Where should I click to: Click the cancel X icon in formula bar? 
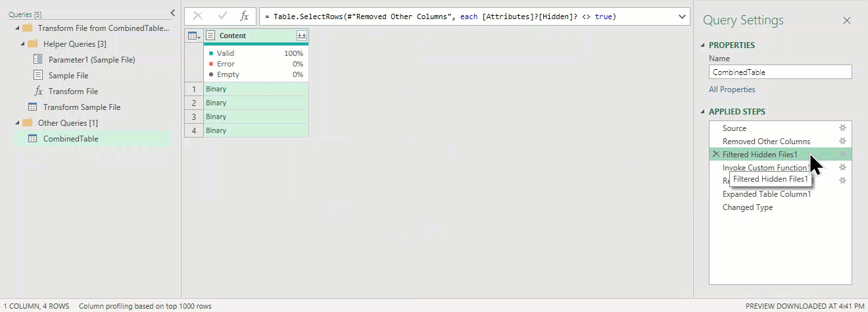(198, 16)
